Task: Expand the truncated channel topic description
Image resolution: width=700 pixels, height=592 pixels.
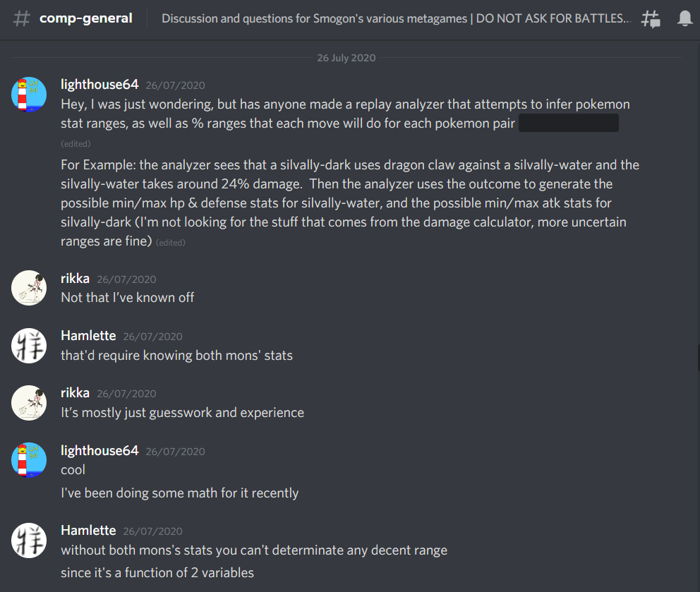Action: point(396,18)
